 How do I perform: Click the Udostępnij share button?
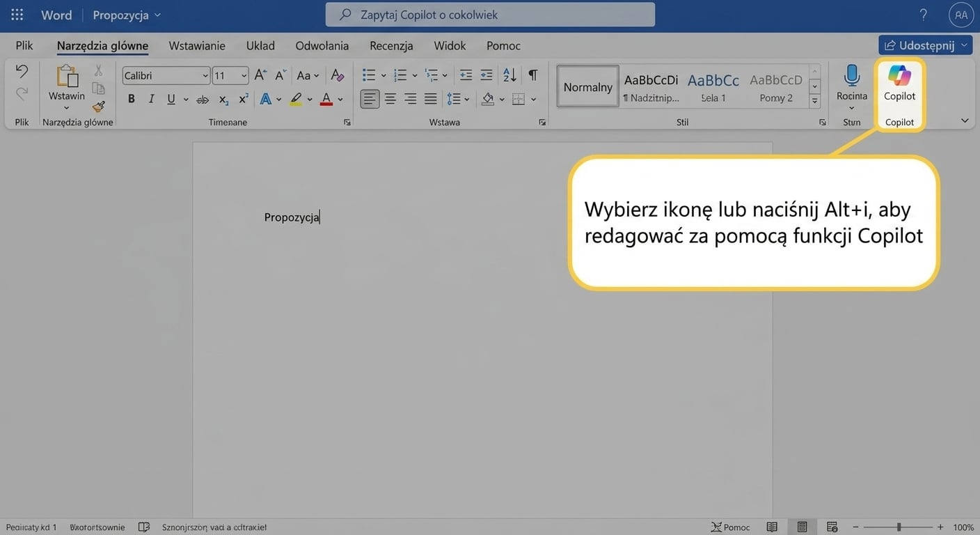(926, 45)
